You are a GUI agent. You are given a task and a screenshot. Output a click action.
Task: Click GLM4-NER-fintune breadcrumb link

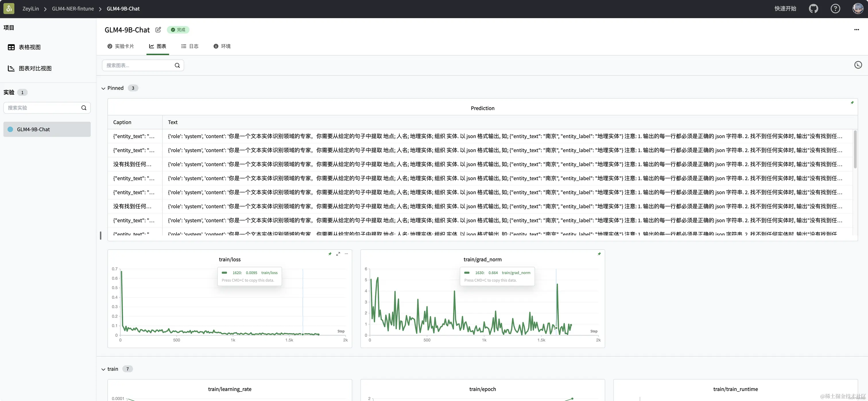pyautogui.click(x=73, y=9)
